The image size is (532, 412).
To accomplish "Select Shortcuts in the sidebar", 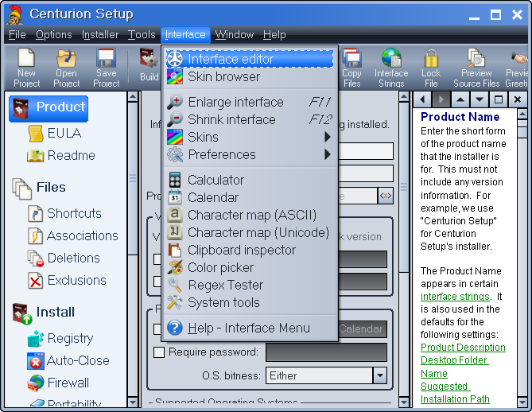I will [x=64, y=213].
